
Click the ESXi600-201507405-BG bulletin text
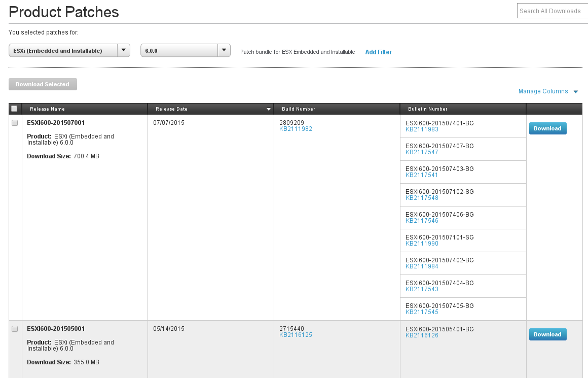pos(439,306)
